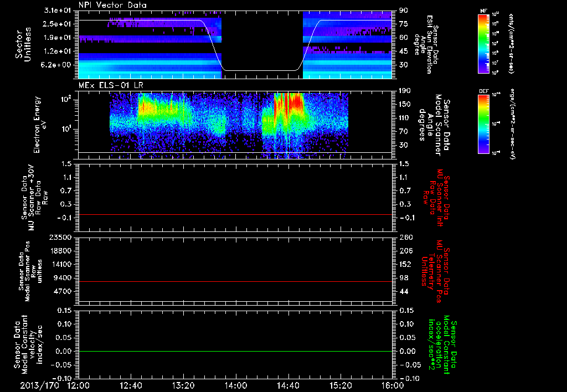The width and height of the screenshot is (567, 392).
Task: Click the red "MU Scanner Inh Raw Data" label
Action: click(437, 198)
